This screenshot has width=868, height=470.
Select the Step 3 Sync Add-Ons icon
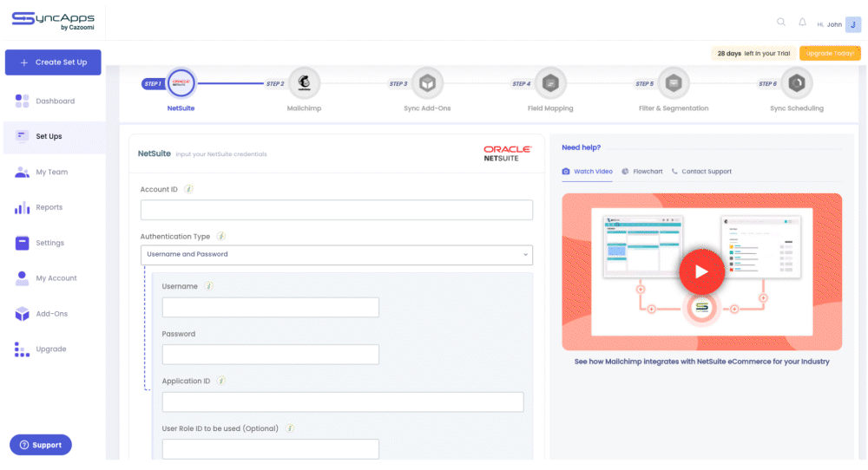427,83
